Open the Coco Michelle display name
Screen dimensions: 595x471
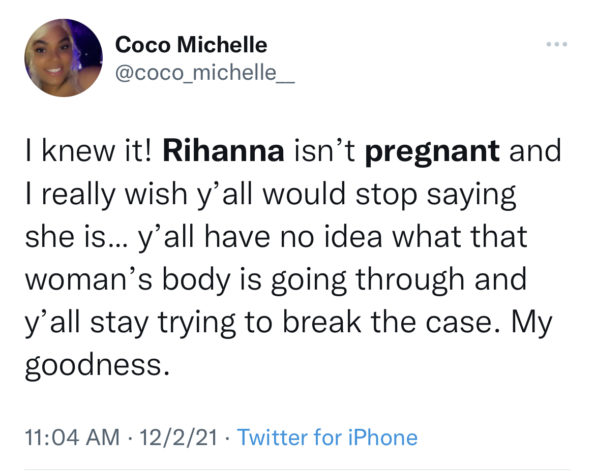(x=191, y=45)
